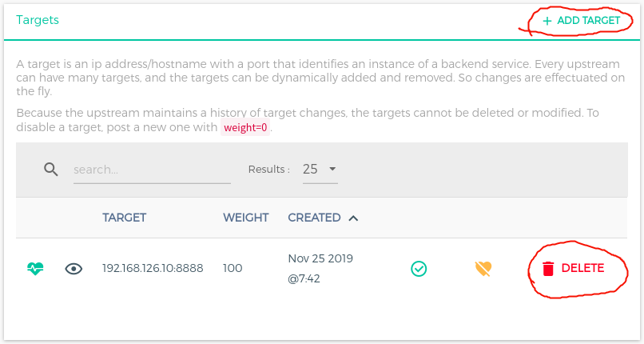This screenshot has width=644, height=344.
Task: Focus the search text field
Action: coord(152,170)
